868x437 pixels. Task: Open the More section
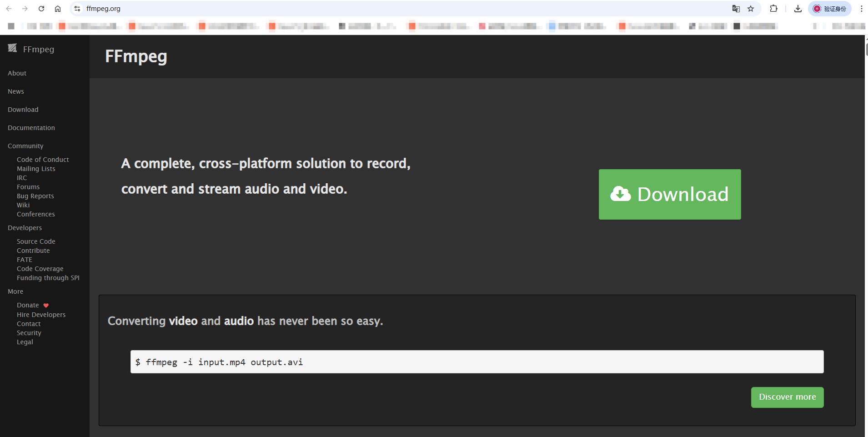point(15,291)
